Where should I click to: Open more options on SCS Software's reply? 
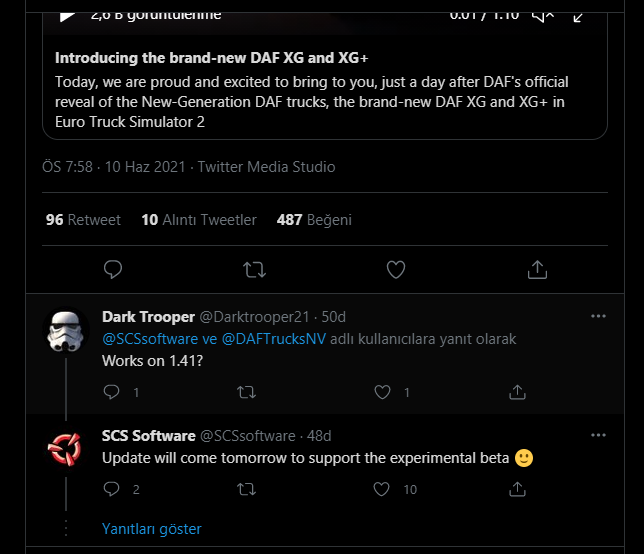point(598,435)
